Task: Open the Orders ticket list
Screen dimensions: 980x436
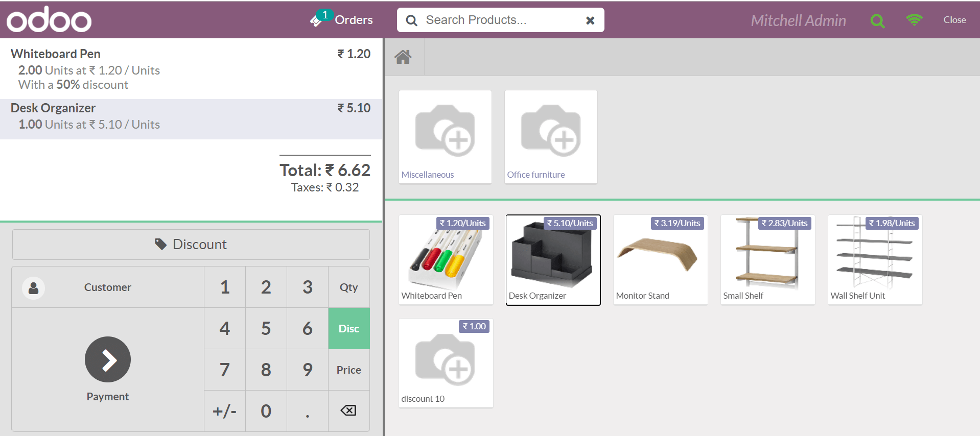Action: tap(341, 20)
